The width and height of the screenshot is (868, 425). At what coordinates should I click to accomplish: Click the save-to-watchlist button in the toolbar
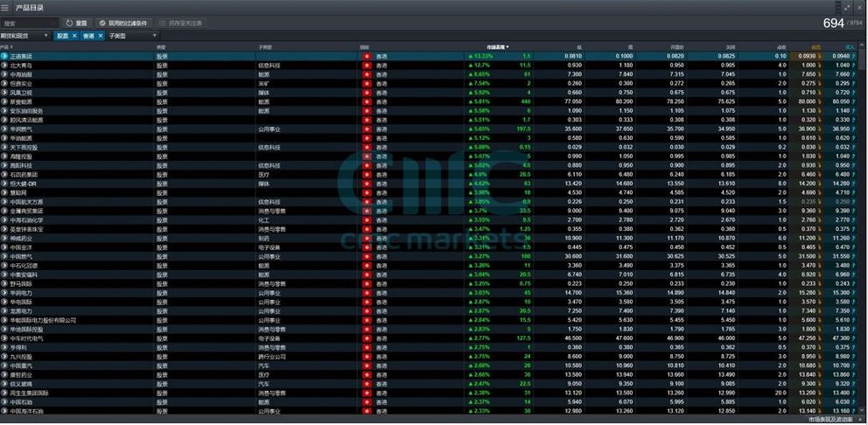coord(181,24)
